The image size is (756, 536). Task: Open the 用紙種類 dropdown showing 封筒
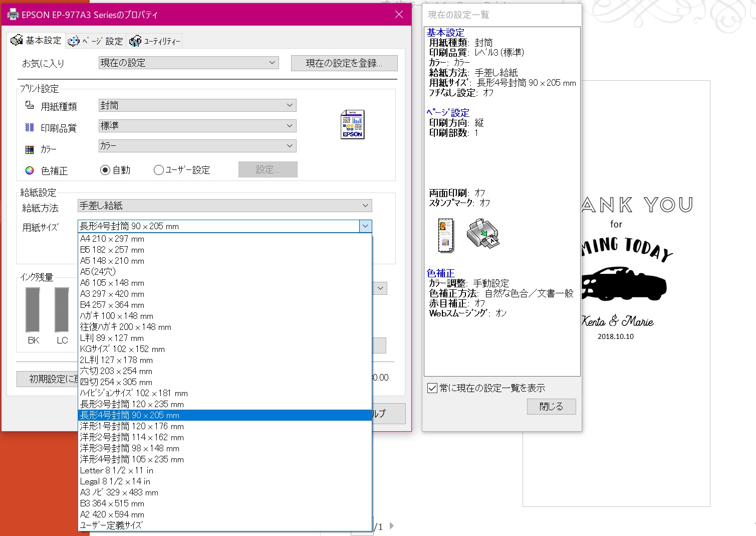[197, 105]
